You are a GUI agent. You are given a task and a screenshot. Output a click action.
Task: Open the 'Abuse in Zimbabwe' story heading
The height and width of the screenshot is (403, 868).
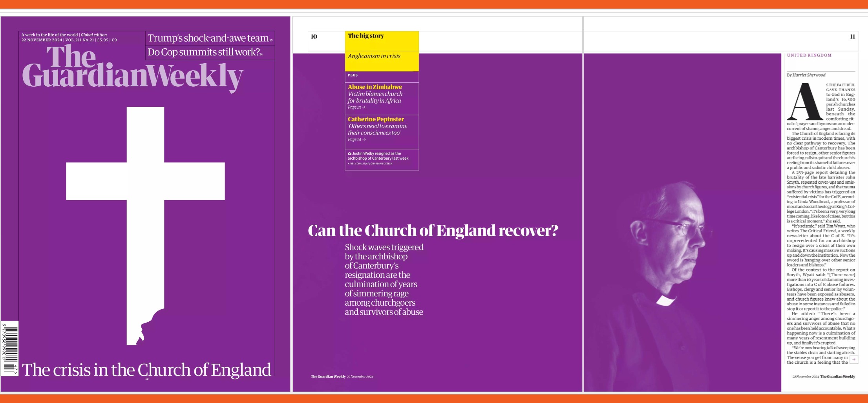pos(375,87)
